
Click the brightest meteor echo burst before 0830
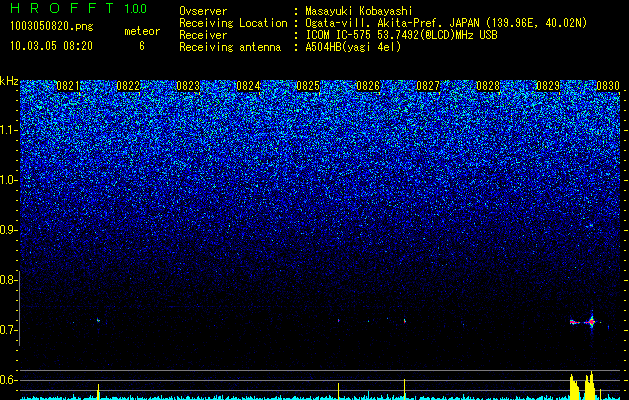591,321
